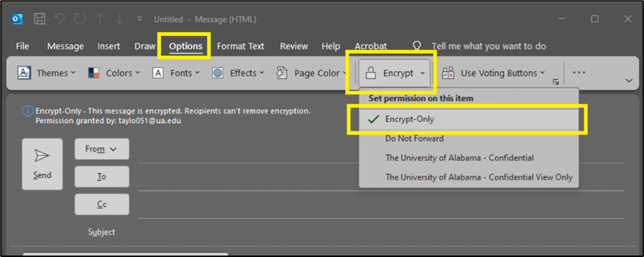Switch to the Format Text tab
This screenshot has width=644, height=257.
[x=240, y=46]
